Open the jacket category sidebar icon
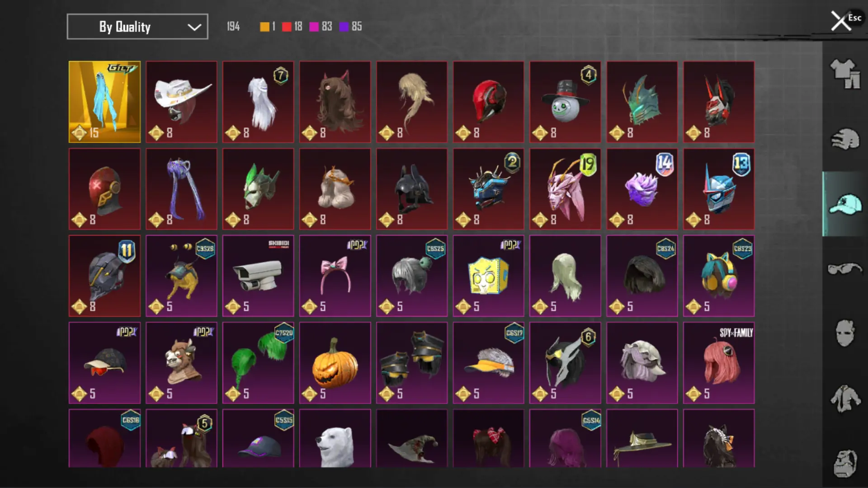Viewport: 868px width, 488px height. 845,399
